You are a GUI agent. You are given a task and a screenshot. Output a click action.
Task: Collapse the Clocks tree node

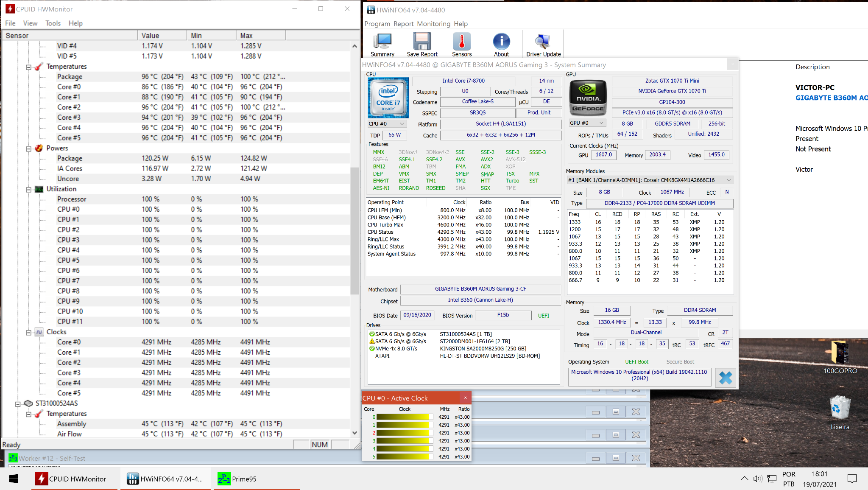[x=28, y=332]
